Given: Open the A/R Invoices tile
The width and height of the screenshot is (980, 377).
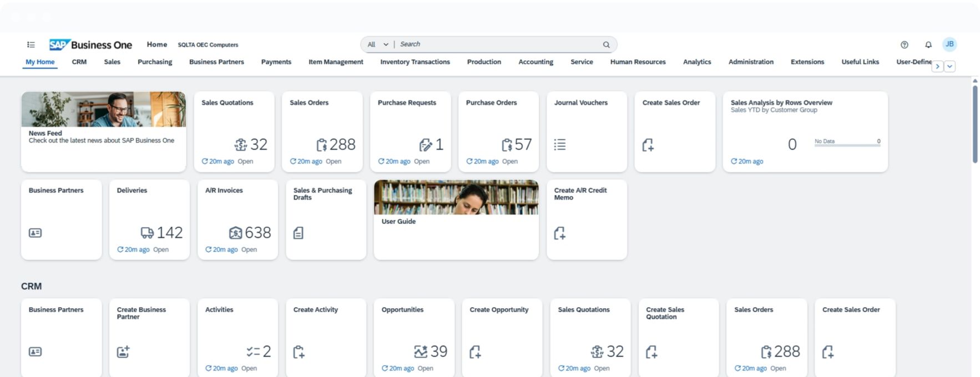Looking at the screenshot, I should (238, 219).
